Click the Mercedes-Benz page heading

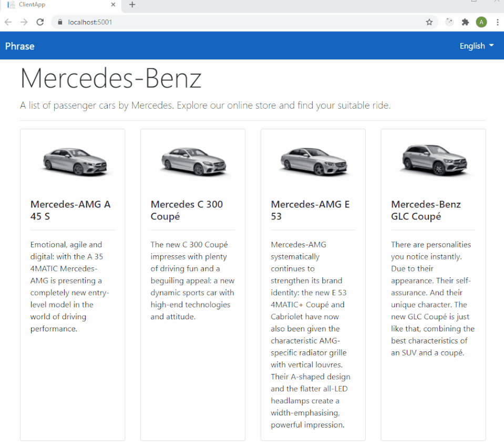[x=111, y=78]
